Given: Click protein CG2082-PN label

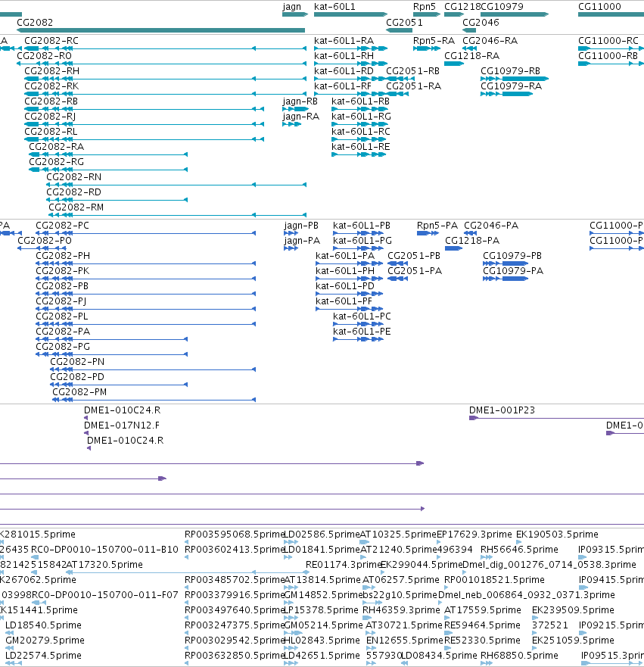Looking at the screenshot, I should 77,362.
